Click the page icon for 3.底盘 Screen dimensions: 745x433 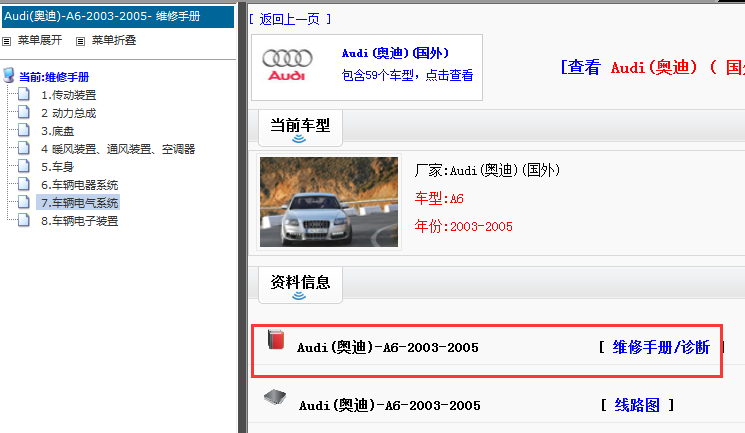coord(24,130)
